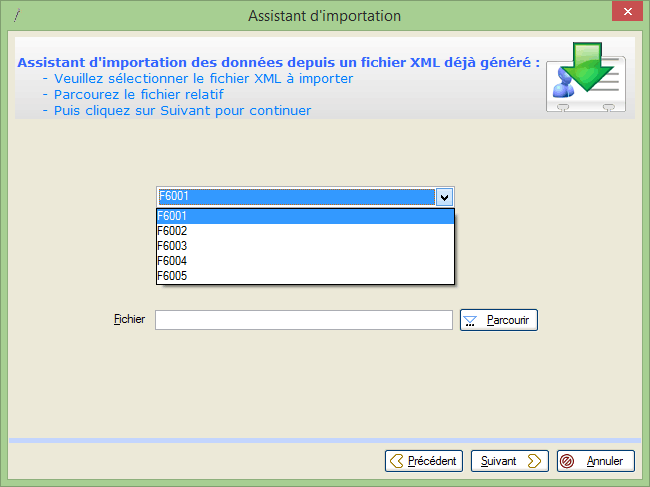The image size is (650, 487).
Task: Click the red cancel icon on Annuler
Action: (x=567, y=461)
